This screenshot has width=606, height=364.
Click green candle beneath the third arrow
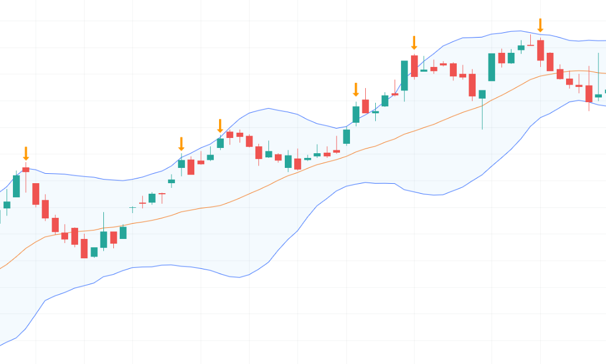click(220, 143)
